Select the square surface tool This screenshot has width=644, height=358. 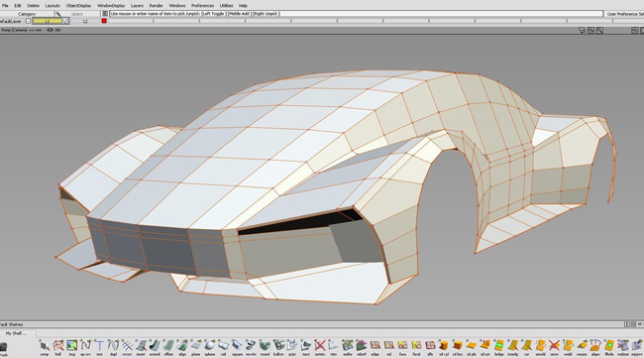tap(238, 348)
